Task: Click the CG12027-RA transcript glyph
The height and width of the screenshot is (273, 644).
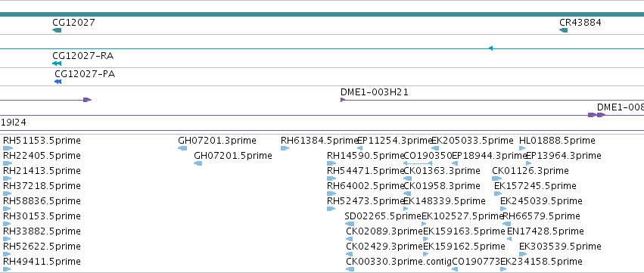Action: (x=57, y=64)
